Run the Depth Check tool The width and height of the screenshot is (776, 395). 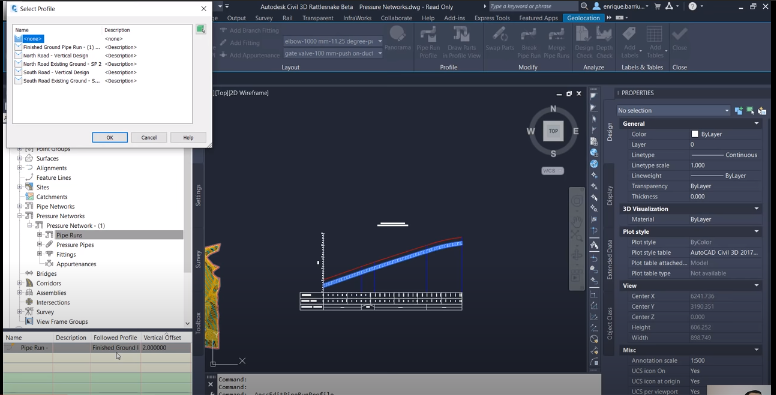tap(604, 42)
